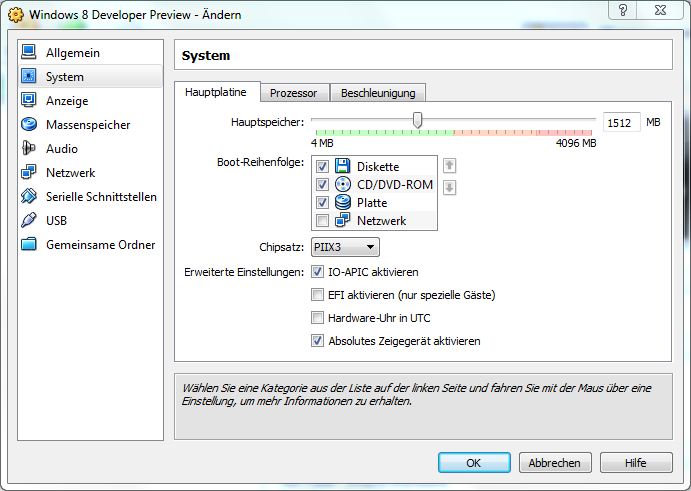
Task: Enable Hardware-Uhr in UTC checkbox
Action: [317, 317]
